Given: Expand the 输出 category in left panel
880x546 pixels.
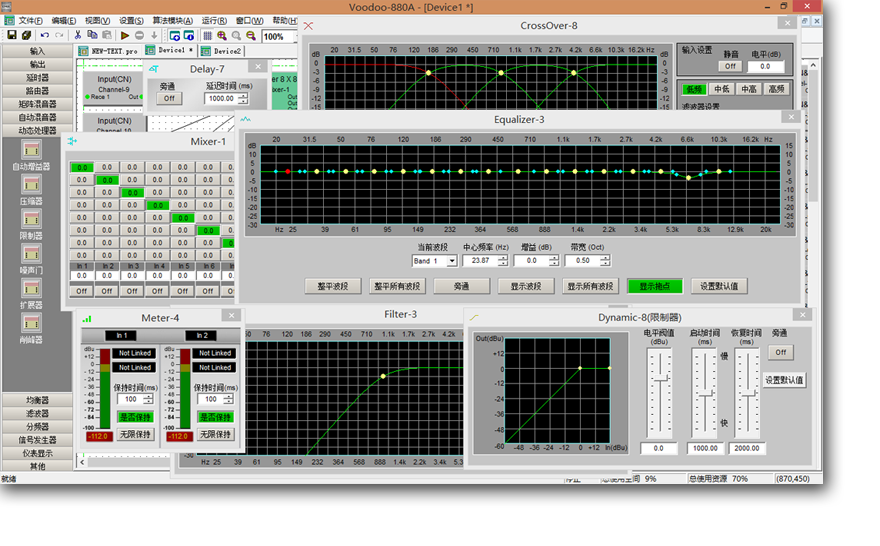Looking at the screenshot, I should tap(37, 65).
